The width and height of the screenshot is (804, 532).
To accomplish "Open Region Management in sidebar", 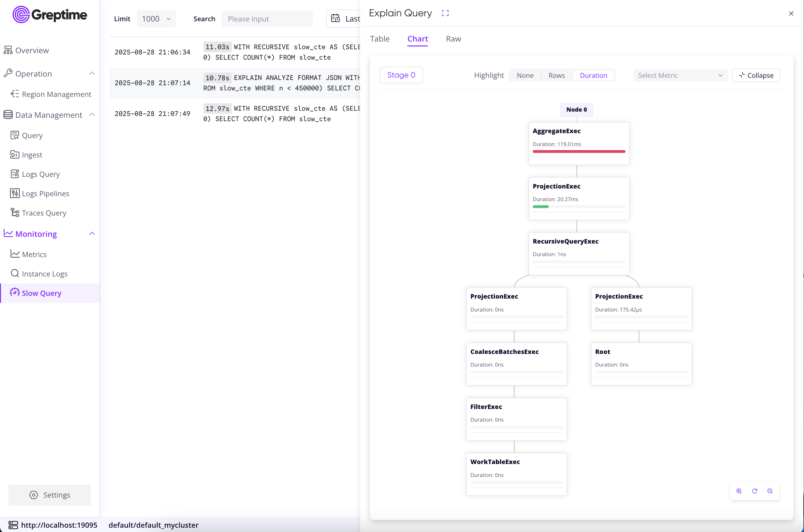I will [56, 94].
